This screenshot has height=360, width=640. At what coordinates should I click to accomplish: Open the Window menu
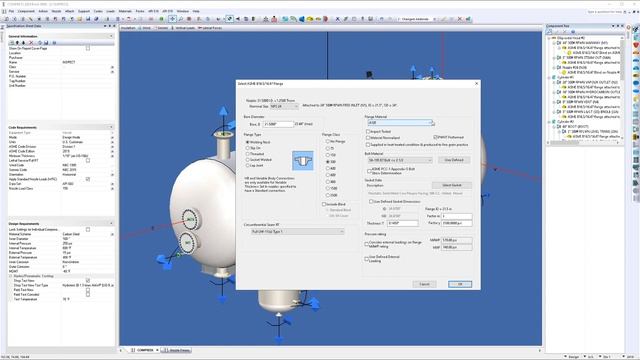[x=182, y=11]
